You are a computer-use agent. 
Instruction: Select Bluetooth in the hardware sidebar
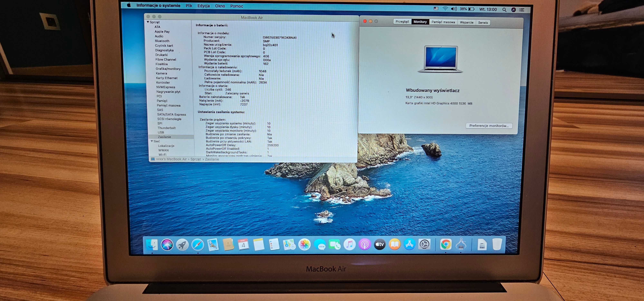coord(162,41)
